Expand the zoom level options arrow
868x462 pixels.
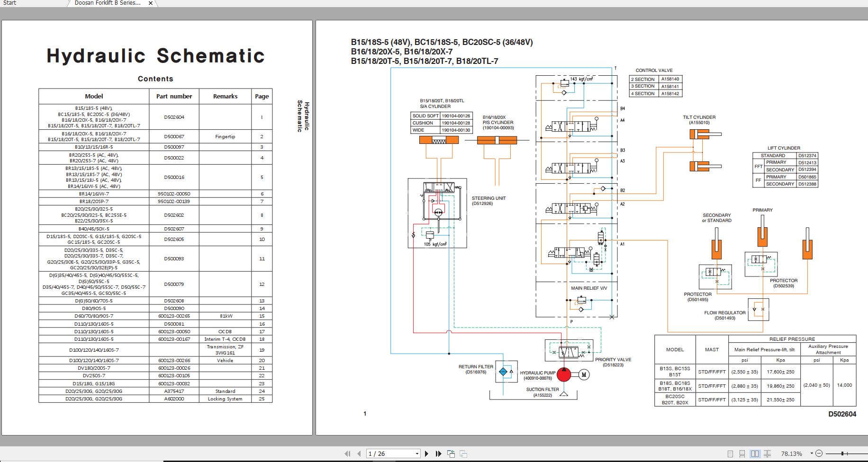pos(812,453)
